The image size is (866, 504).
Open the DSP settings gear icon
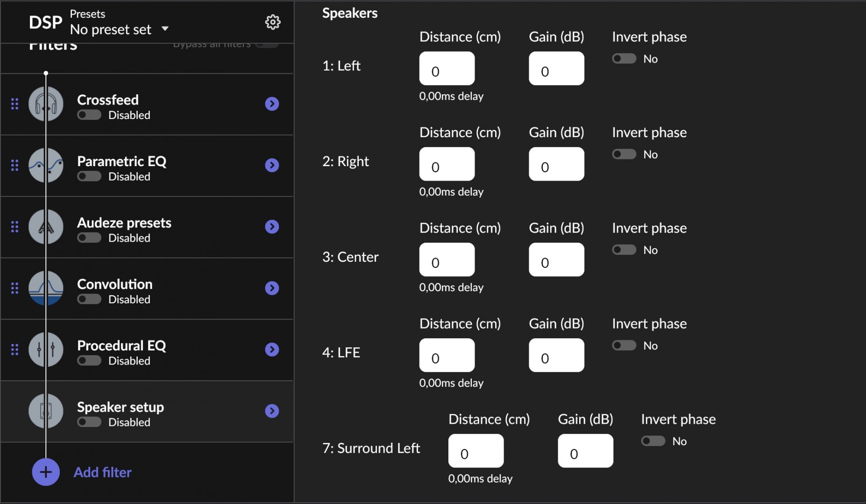pos(273,22)
